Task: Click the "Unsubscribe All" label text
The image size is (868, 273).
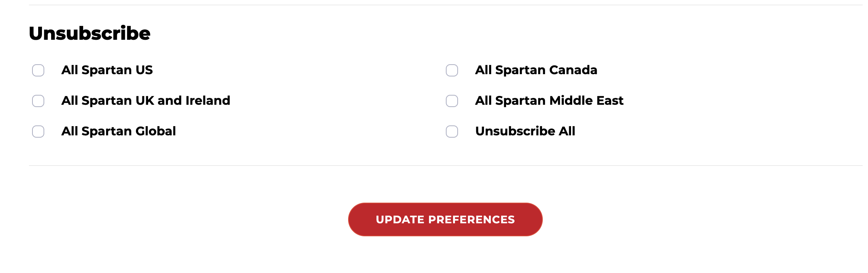Action: click(x=525, y=131)
